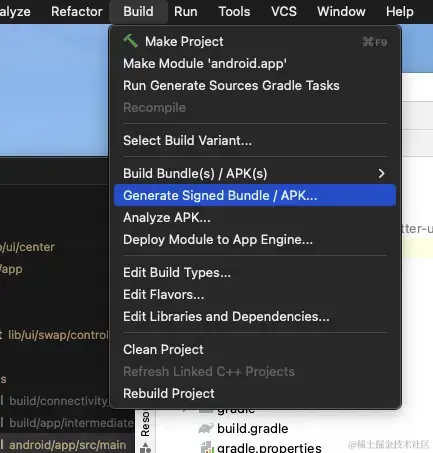Image resolution: width=433 pixels, height=453 pixels.
Task: Open the Refactor menu
Action: 77,12
